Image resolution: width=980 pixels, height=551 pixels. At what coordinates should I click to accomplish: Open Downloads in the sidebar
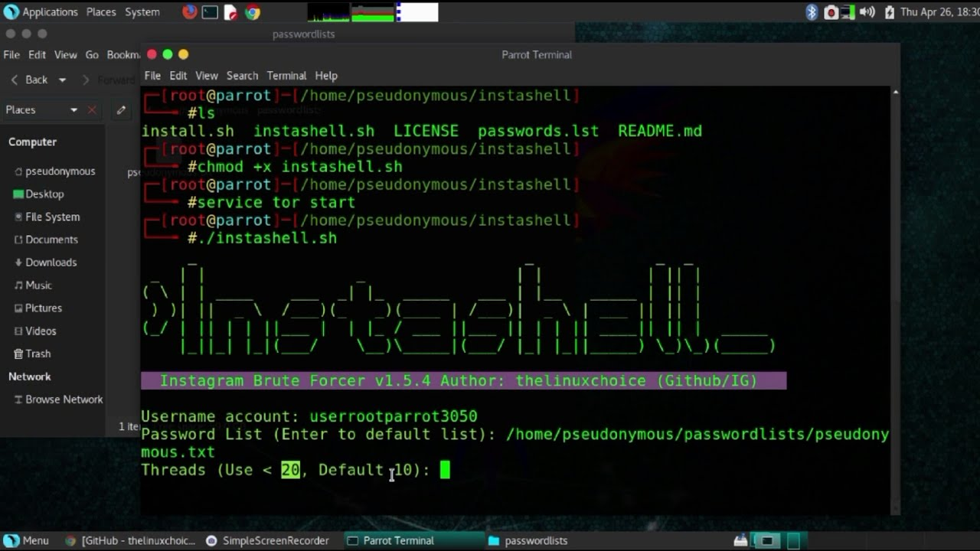pos(44,262)
